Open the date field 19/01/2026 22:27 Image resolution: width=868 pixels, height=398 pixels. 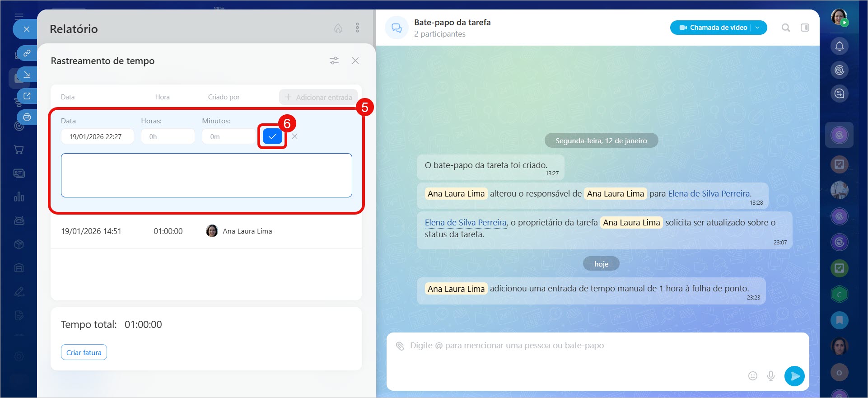[97, 136]
